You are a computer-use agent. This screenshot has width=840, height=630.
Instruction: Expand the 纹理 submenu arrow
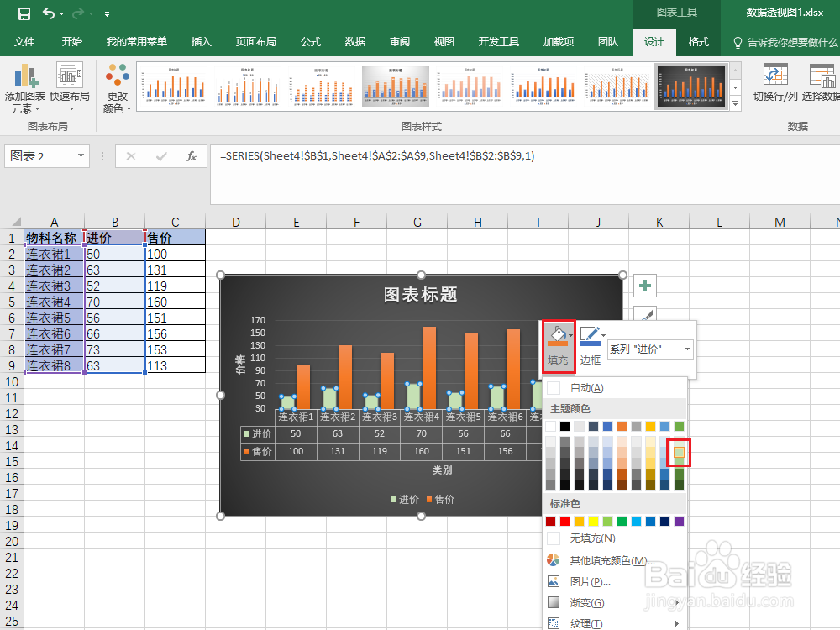676,625
